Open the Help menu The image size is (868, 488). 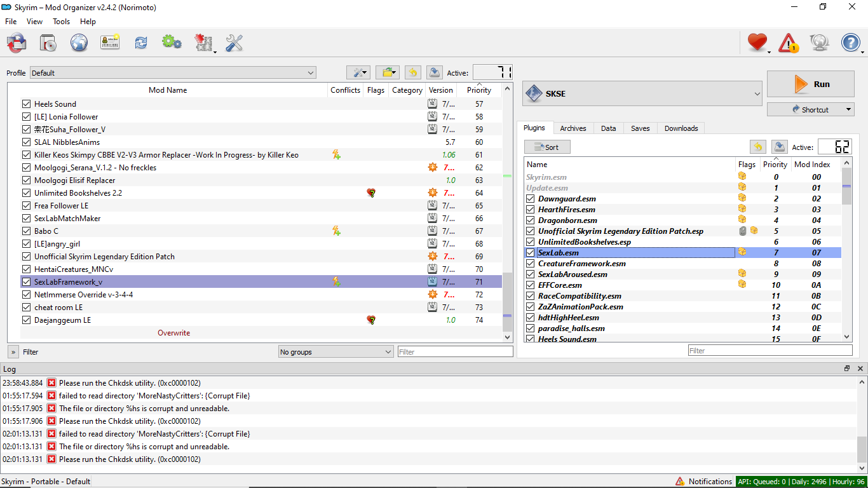tap(88, 22)
